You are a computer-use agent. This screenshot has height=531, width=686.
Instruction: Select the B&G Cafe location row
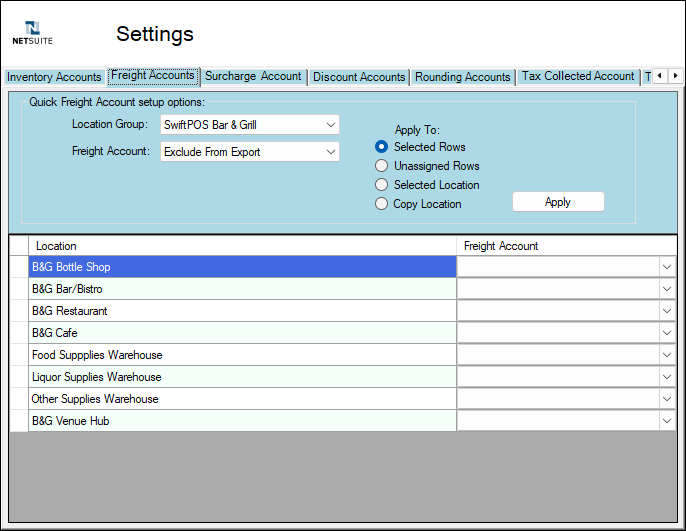pyautogui.click(x=242, y=333)
